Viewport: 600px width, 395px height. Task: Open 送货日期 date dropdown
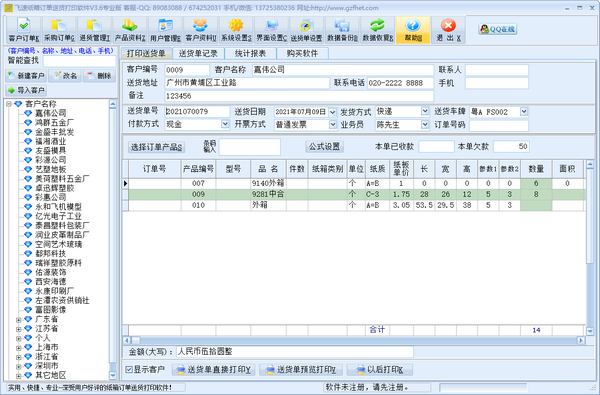click(332, 112)
